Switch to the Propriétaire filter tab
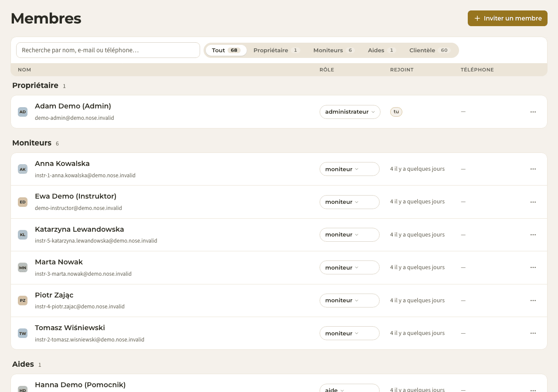 (x=276, y=50)
